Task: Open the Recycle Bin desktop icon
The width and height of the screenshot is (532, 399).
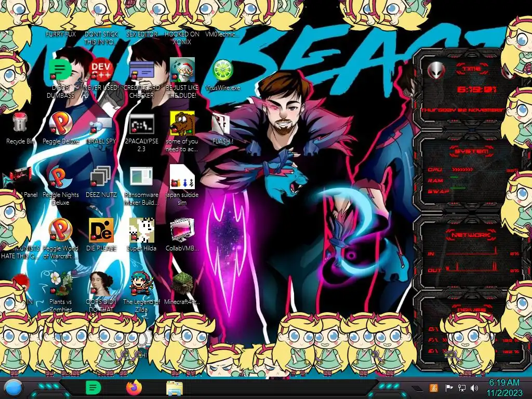Action: (x=20, y=123)
